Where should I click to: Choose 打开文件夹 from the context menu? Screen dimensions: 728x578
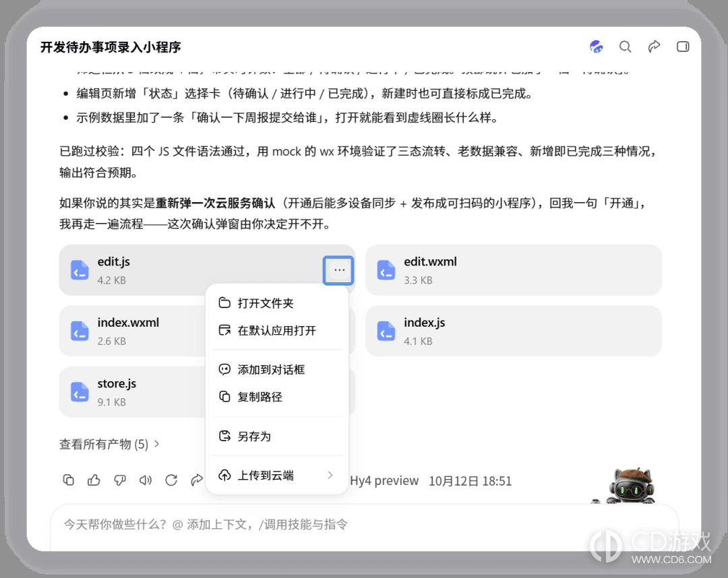coord(277,303)
